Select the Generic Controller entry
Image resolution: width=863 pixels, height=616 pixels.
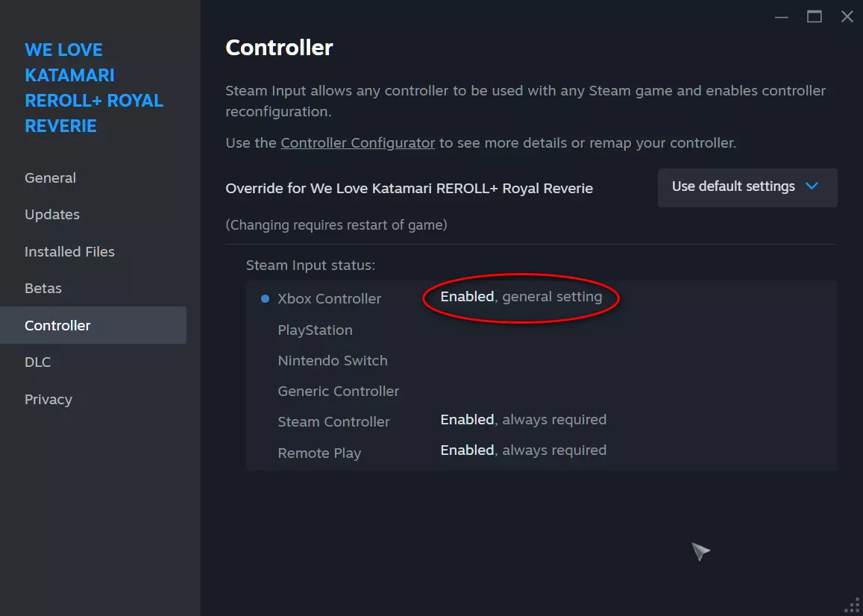[339, 392]
